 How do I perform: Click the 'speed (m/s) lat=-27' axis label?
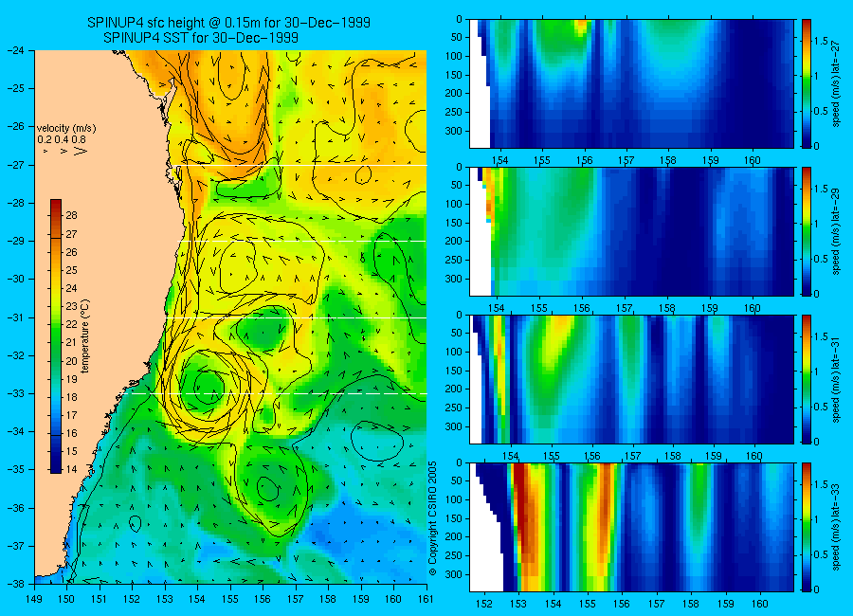point(836,83)
